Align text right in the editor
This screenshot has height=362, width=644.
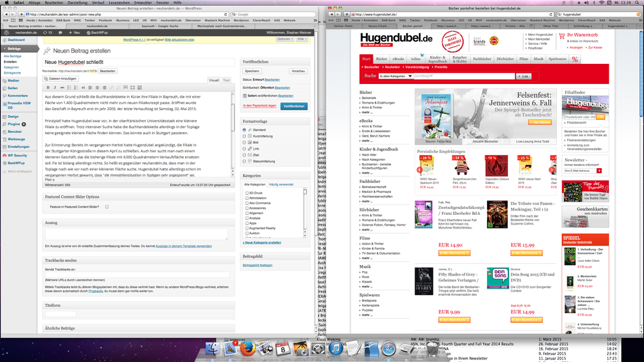tap(104, 87)
